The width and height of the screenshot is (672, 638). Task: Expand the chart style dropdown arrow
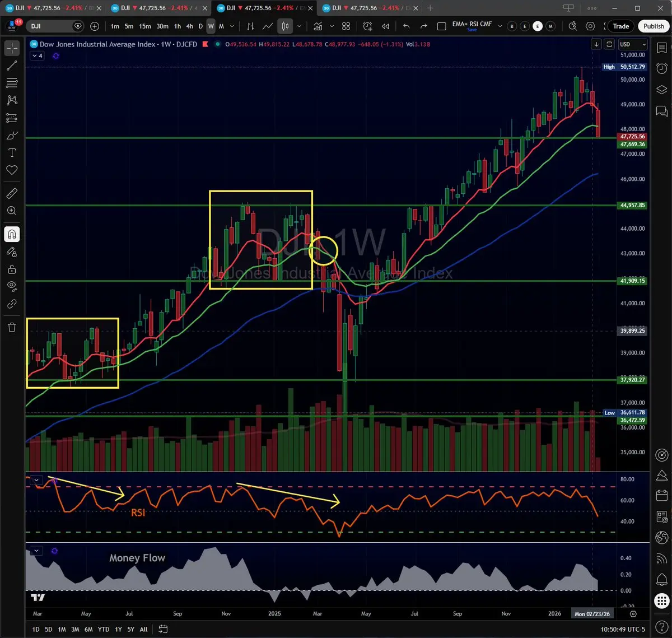300,26
